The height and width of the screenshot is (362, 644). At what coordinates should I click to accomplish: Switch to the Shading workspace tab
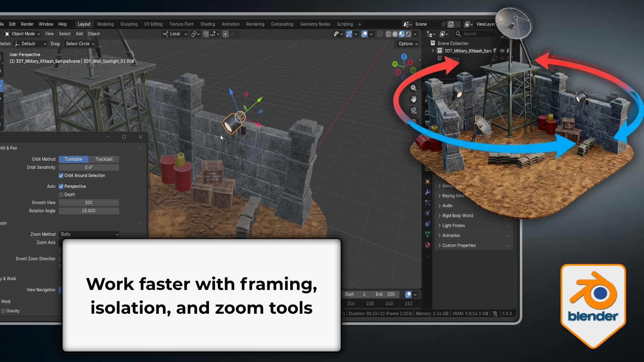pos(208,24)
